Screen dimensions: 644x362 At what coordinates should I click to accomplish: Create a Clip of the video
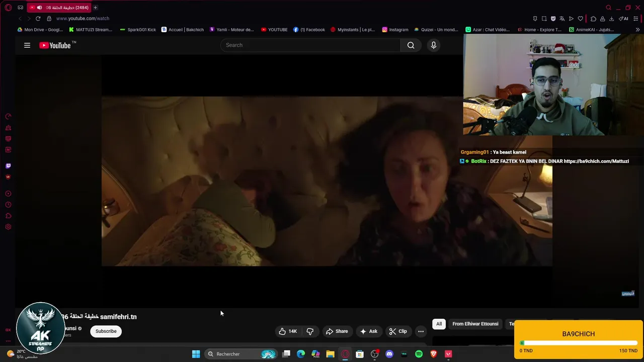398,331
